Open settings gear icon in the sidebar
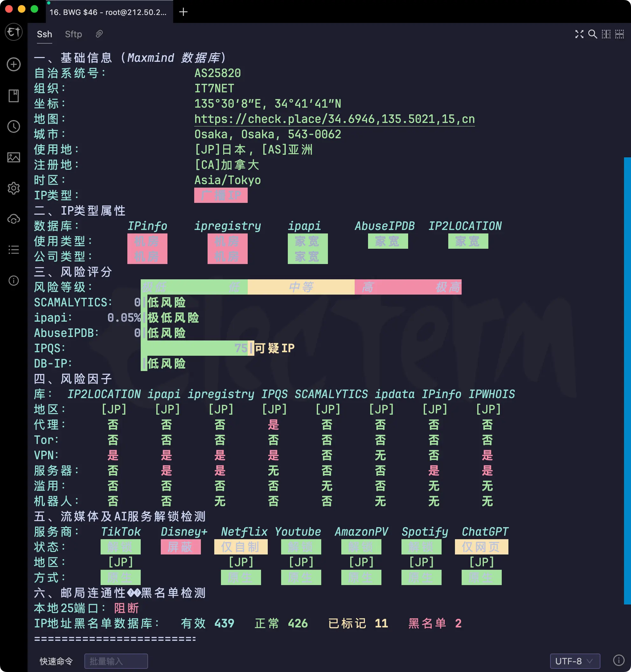The width and height of the screenshot is (631, 672). pos(13,188)
